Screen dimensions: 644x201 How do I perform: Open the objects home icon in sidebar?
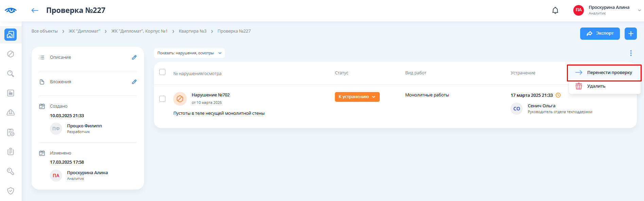coord(11,35)
